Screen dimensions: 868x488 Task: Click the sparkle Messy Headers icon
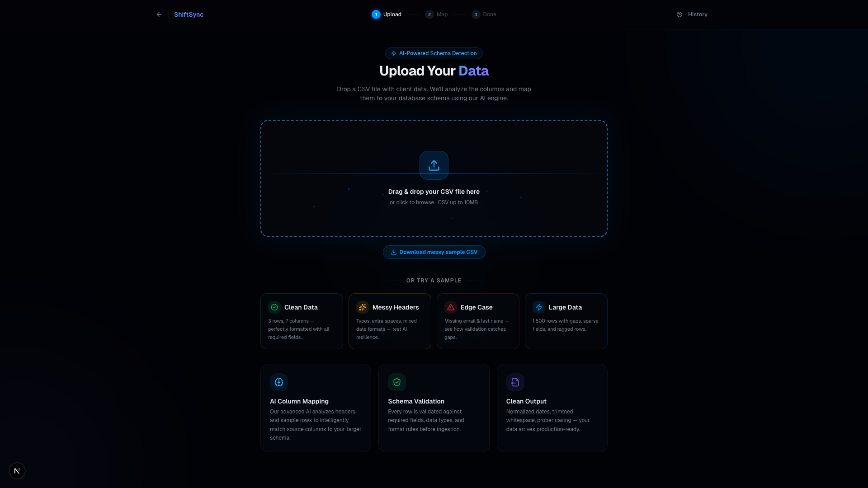[363, 307]
